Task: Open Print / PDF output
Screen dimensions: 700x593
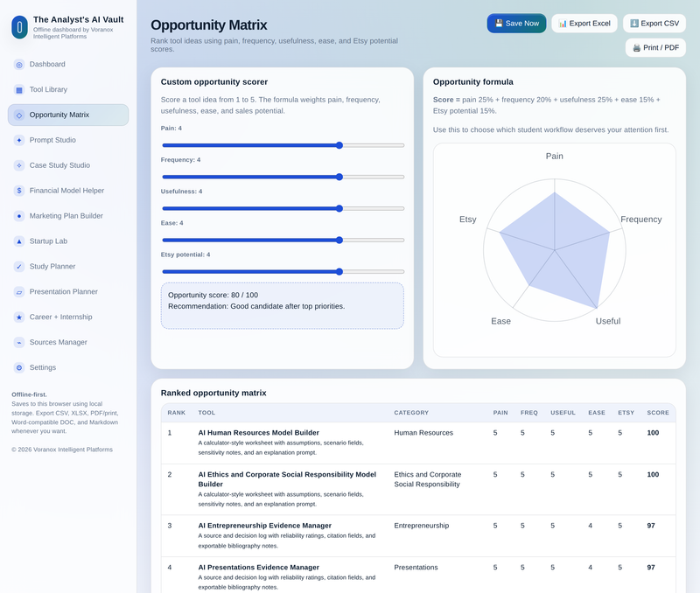Action: point(655,48)
